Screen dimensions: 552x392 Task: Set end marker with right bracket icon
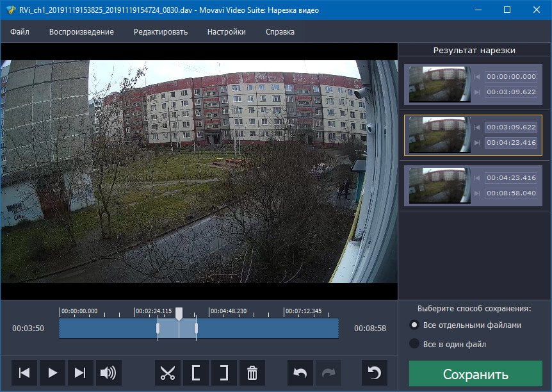pos(224,373)
